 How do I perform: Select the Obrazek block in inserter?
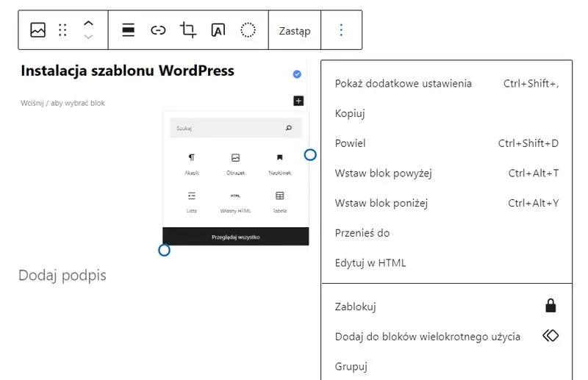click(x=235, y=165)
